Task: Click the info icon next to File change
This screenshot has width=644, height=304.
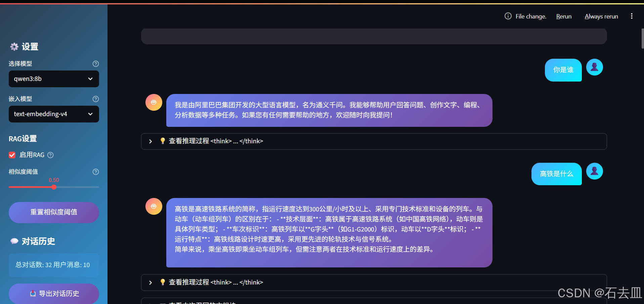Action: [x=508, y=16]
